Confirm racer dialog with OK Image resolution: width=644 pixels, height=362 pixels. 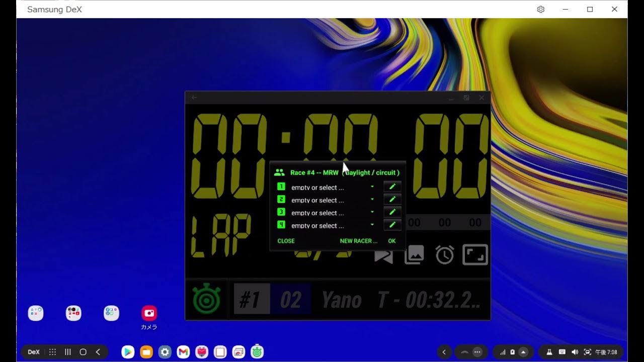pyautogui.click(x=392, y=241)
